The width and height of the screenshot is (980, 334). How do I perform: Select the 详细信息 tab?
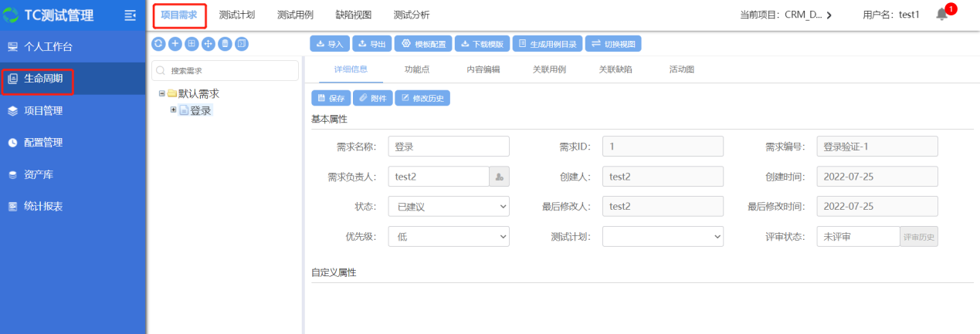click(351, 69)
